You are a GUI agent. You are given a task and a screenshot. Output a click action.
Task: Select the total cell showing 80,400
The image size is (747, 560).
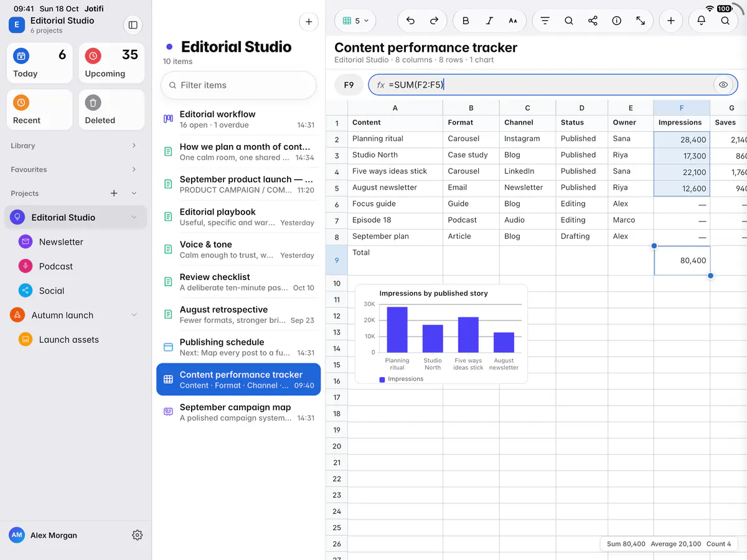pos(682,261)
